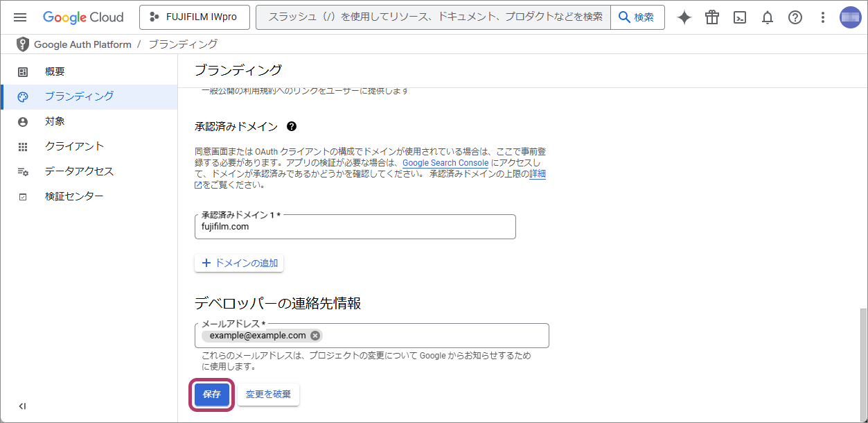Activate Cloud Shell terminal icon
The image size is (868, 423).
click(x=740, y=17)
